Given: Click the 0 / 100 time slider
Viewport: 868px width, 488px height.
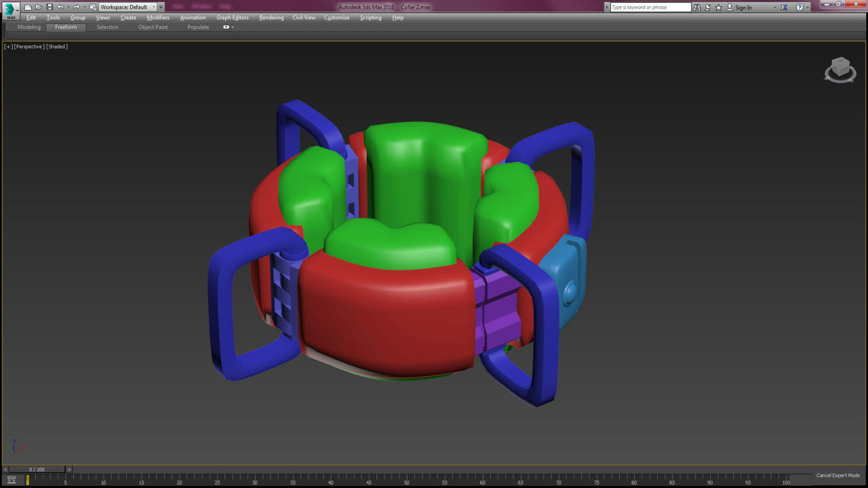Looking at the screenshot, I should [37, 469].
